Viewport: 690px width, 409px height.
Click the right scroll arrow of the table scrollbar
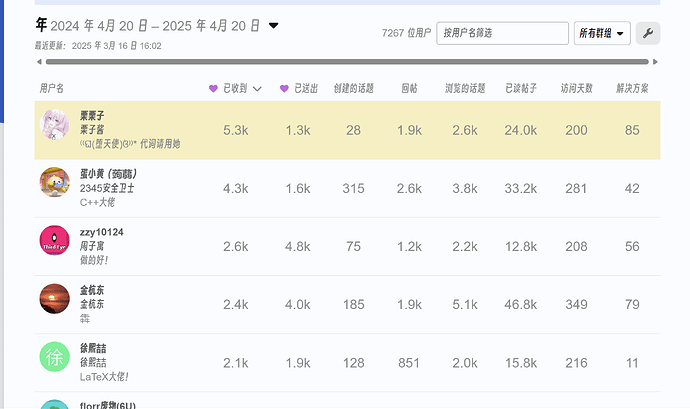655,62
